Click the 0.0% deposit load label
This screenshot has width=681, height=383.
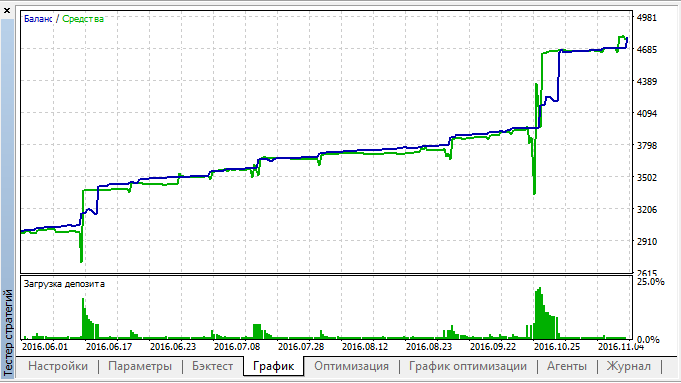[648, 339]
